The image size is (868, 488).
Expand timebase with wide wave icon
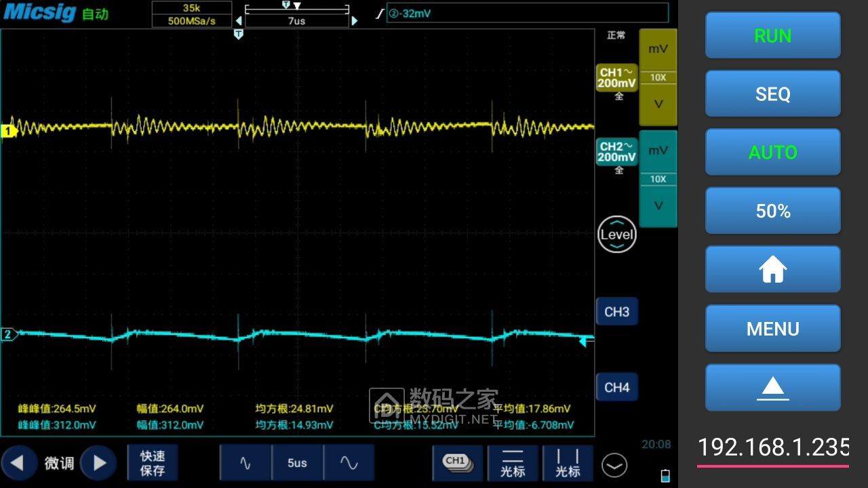(x=349, y=463)
